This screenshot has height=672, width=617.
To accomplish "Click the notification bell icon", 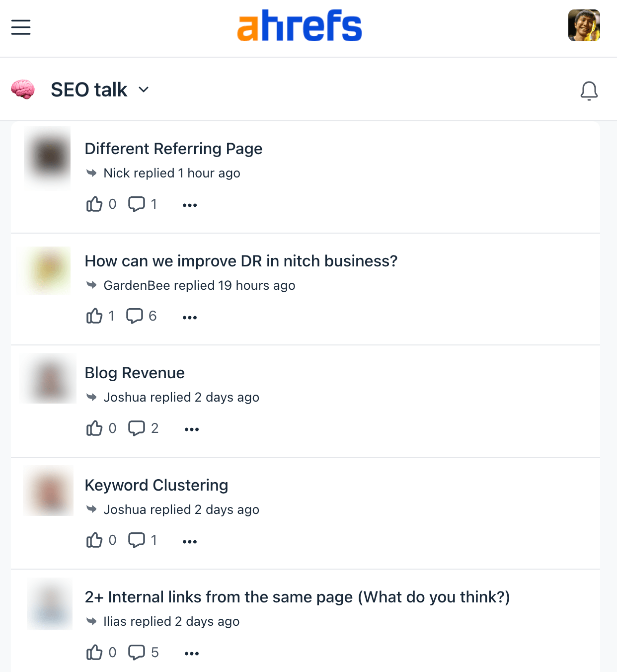I will click(589, 90).
